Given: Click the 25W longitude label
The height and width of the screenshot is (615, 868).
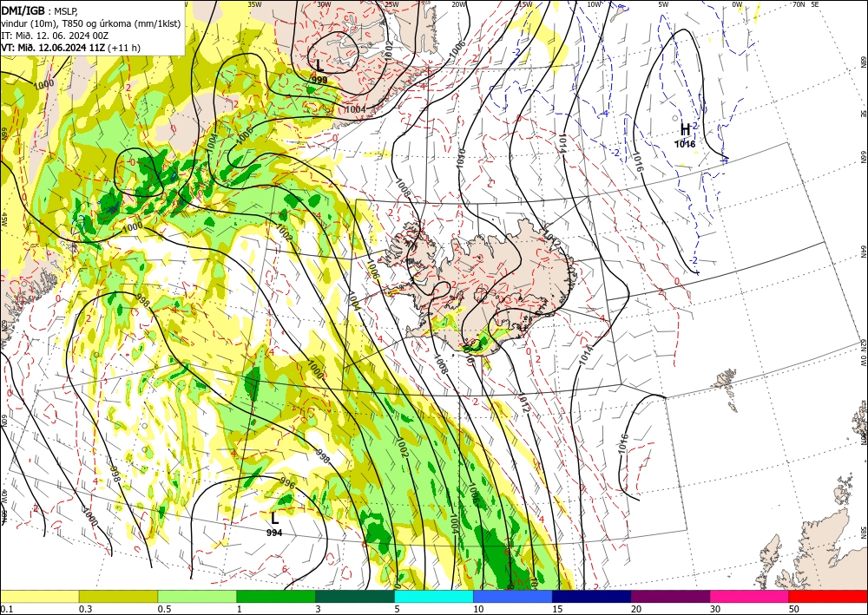Looking at the screenshot, I should pos(391,4).
